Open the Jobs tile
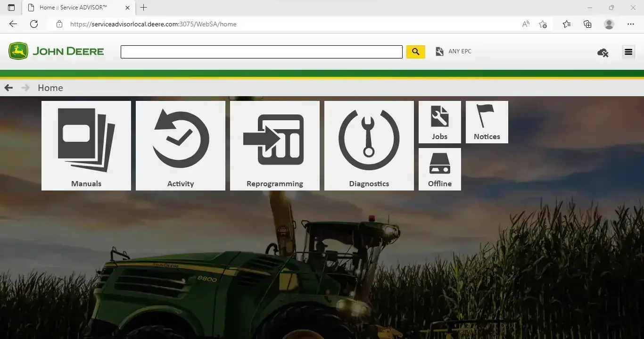Viewport: 644px width, 339px height. (440, 122)
